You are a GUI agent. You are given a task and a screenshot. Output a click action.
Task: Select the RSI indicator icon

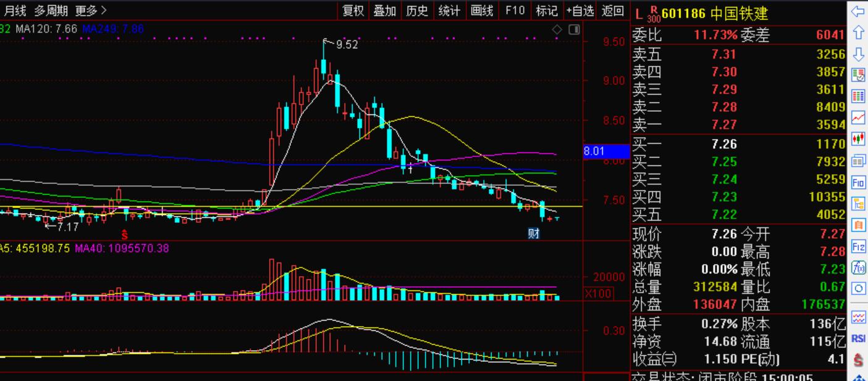pos(858,338)
